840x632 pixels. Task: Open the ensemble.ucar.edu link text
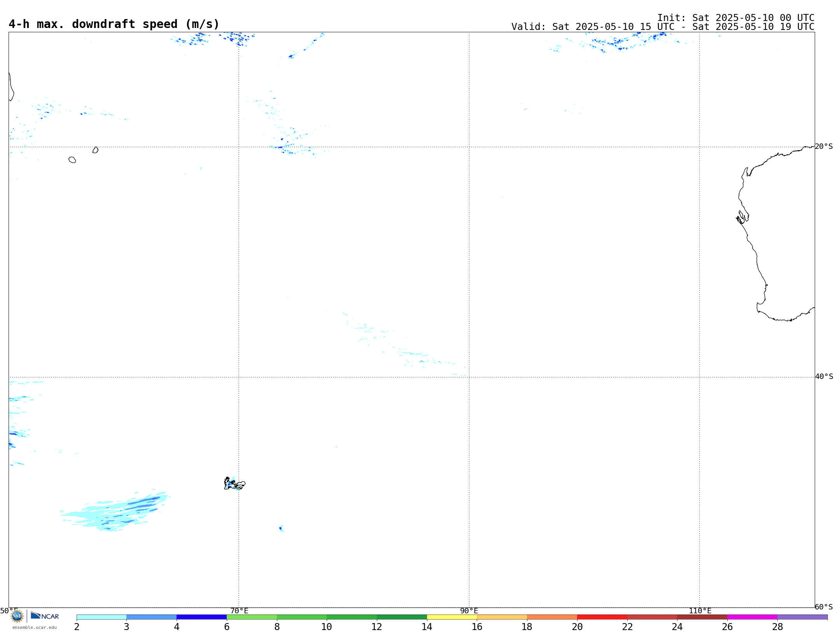(x=35, y=627)
